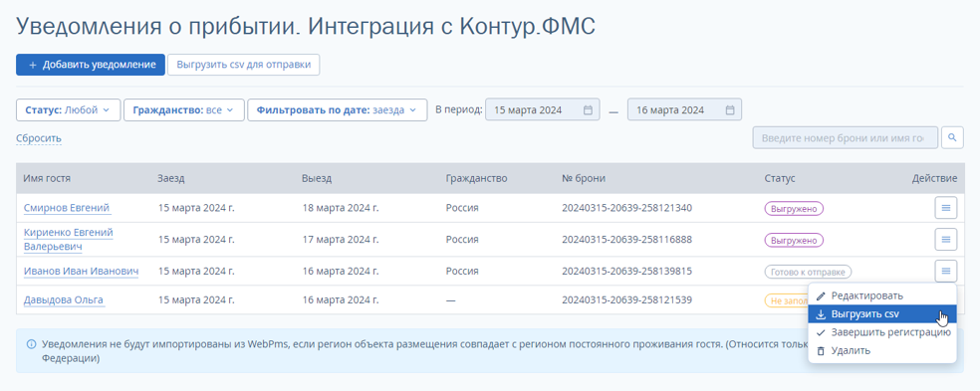Open Фильтровать по дате: заезда dropdown
The width and height of the screenshot is (980, 391).
tap(338, 109)
